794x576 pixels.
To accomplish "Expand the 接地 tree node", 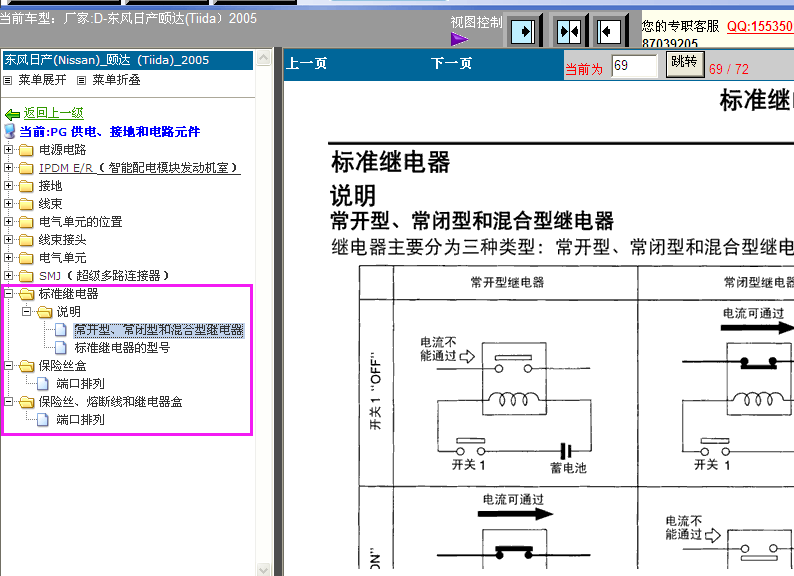I will point(8,185).
